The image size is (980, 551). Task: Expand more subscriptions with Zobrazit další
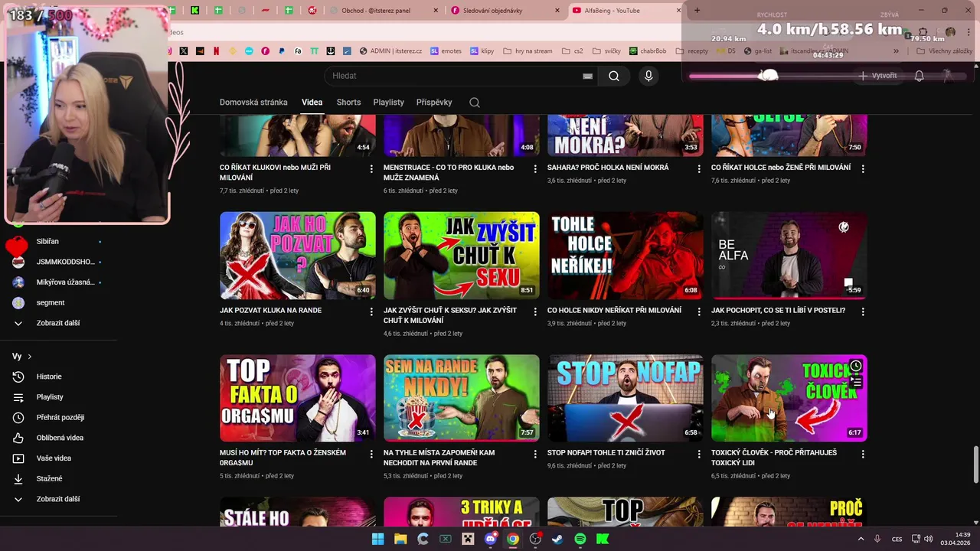point(58,323)
